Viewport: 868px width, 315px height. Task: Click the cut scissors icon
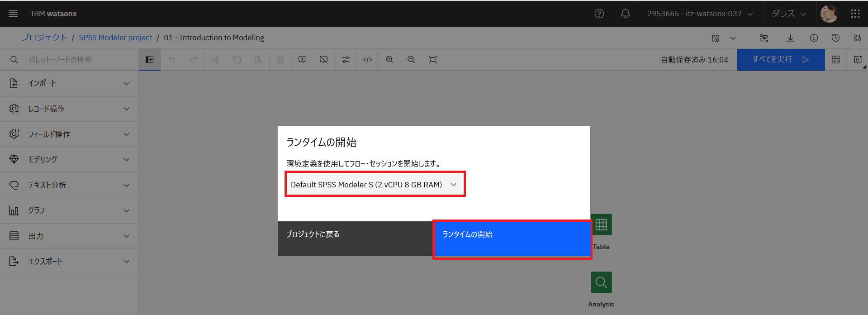coord(215,60)
